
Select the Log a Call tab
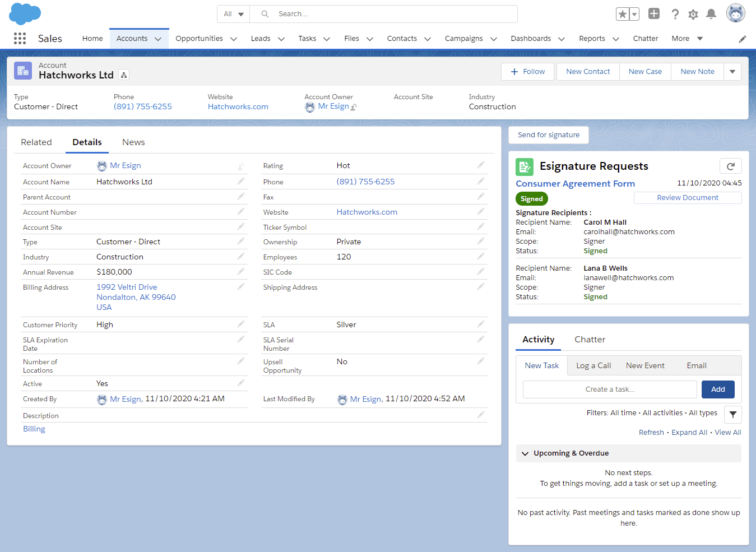coord(593,365)
